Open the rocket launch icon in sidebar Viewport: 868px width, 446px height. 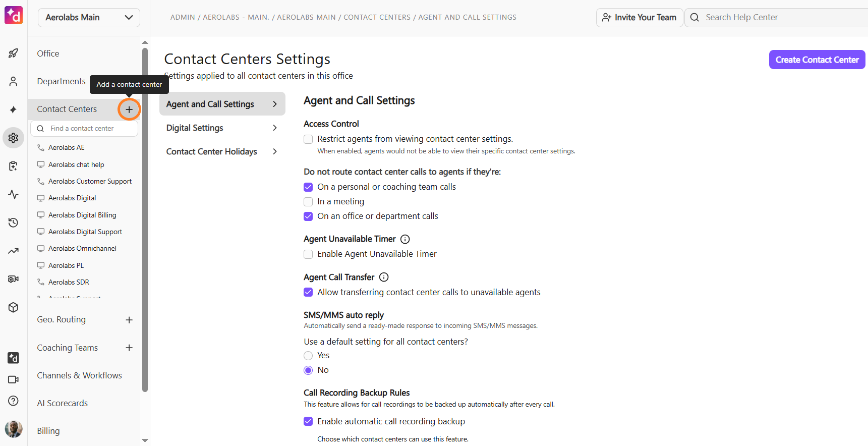pos(14,53)
